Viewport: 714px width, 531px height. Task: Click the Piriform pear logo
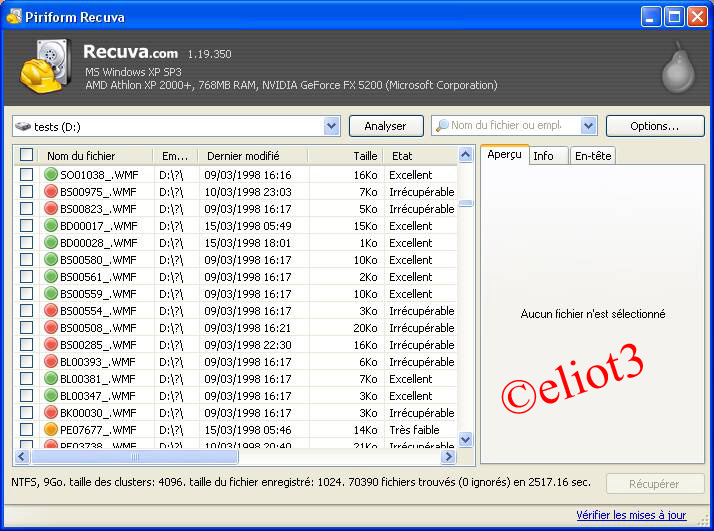(678, 67)
